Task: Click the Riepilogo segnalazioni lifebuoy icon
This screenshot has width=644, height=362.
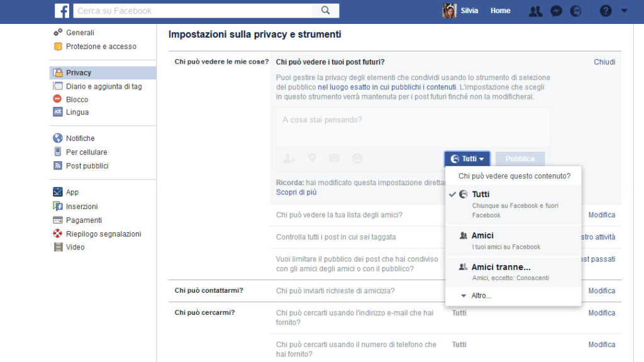Action: pos(58,234)
